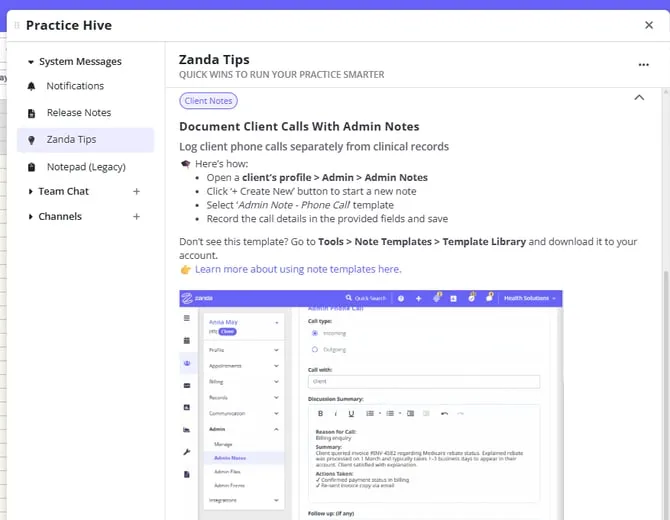Viewport: 670px width, 520px height.
Task: Open Health Solutions dropdown in thumbnail
Action: (530, 298)
